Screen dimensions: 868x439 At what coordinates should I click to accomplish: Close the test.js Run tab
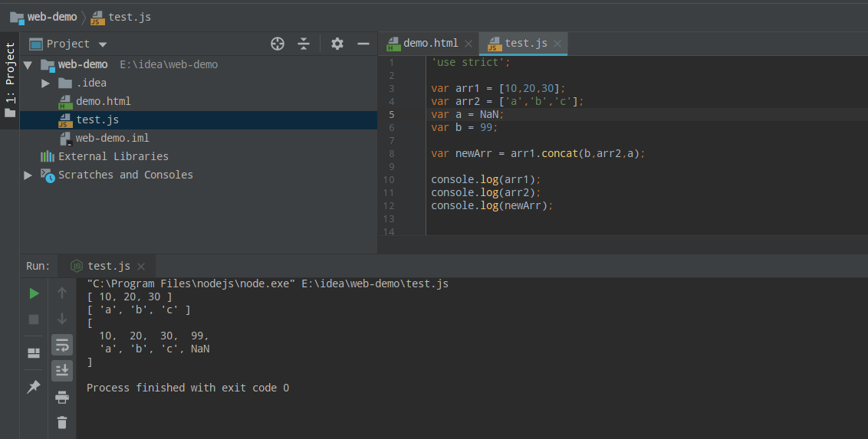coord(141,267)
